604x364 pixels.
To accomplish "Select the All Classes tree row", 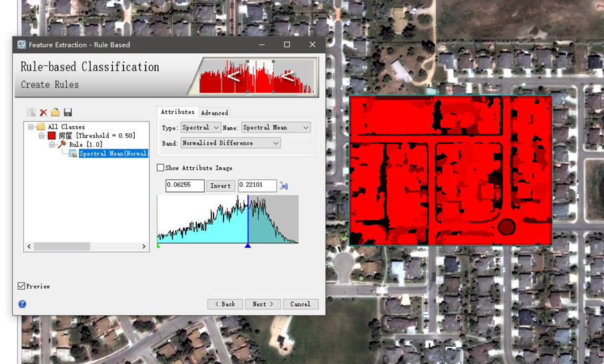I will tap(66, 127).
